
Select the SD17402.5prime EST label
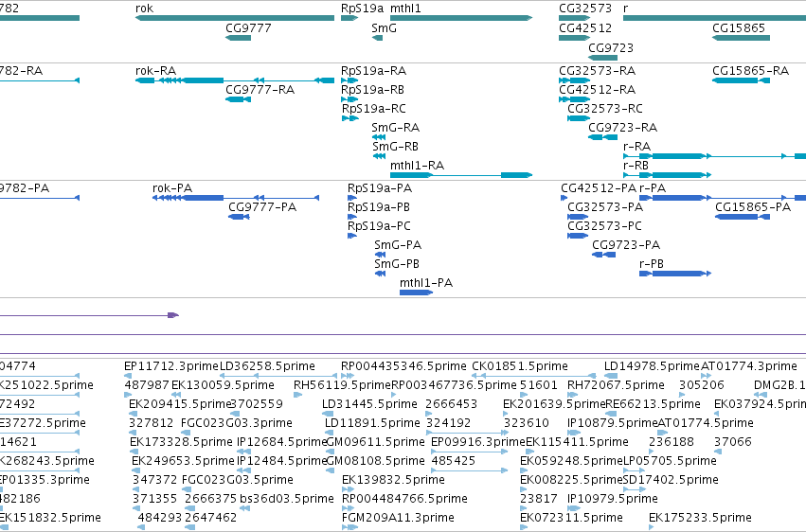coord(671,480)
